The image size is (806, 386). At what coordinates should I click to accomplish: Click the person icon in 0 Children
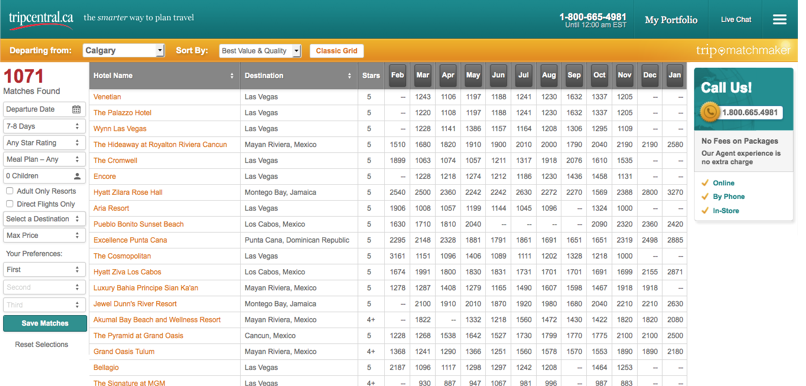click(x=77, y=176)
